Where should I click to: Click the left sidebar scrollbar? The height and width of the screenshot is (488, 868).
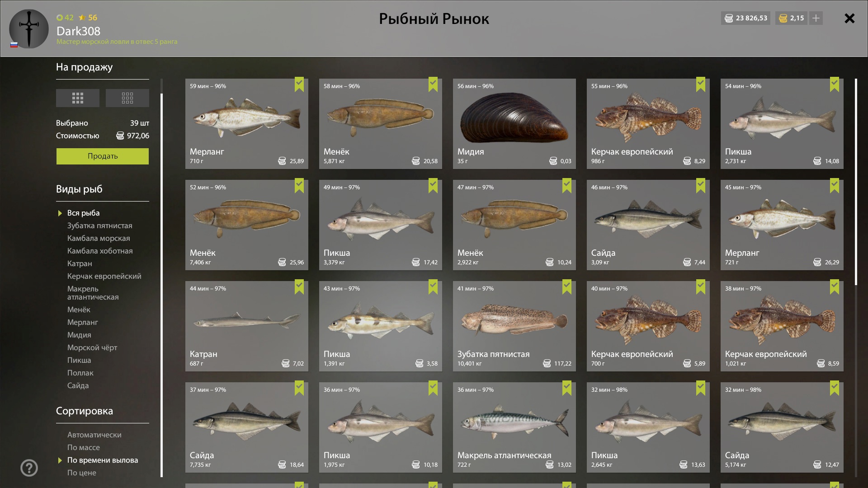pos(162,285)
